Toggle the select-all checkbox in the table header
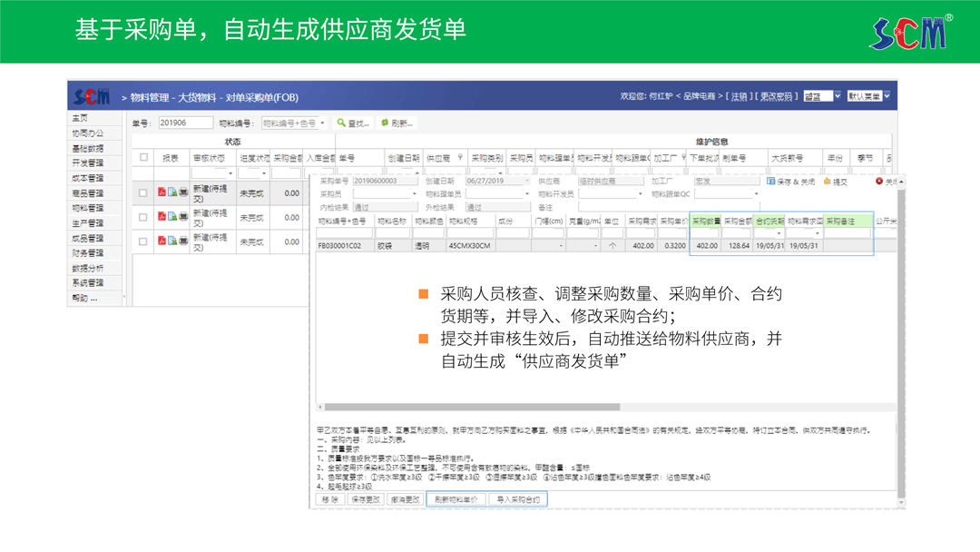This screenshot has width=980, height=552. [x=142, y=155]
